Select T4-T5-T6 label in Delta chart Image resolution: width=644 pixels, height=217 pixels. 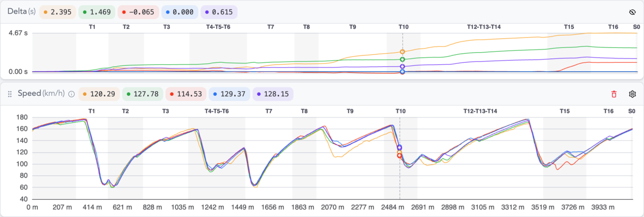218,26
